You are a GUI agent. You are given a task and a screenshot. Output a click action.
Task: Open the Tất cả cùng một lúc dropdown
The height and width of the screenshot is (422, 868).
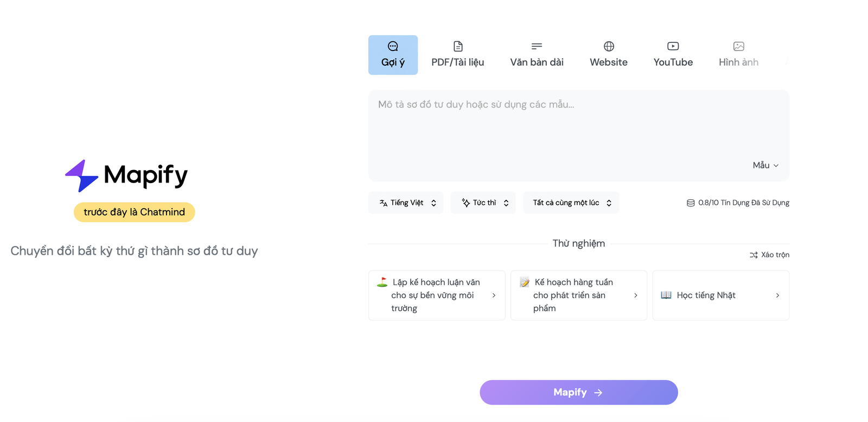(570, 202)
